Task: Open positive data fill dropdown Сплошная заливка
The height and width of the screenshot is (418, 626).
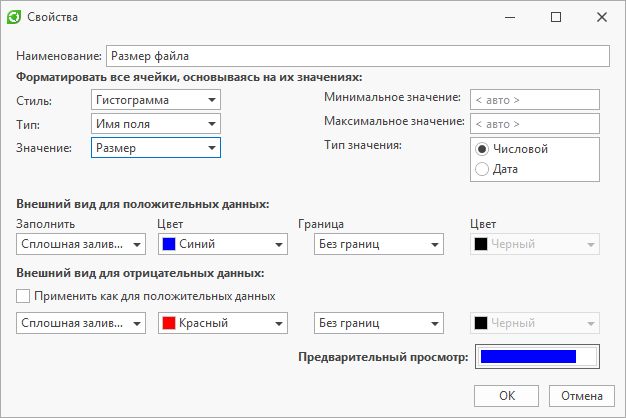Action: pyautogui.click(x=82, y=243)
